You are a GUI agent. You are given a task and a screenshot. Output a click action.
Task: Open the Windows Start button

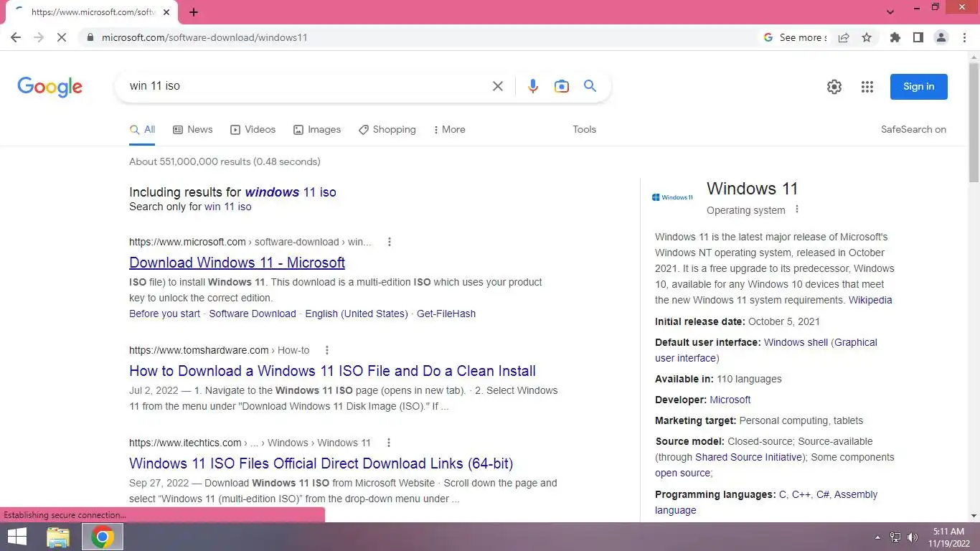(17, 537)
